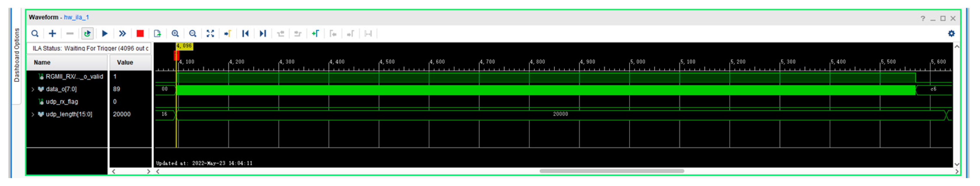The image size is (980, 186).
Task: Zoom in on the waveform
Action: click(175, 33)
